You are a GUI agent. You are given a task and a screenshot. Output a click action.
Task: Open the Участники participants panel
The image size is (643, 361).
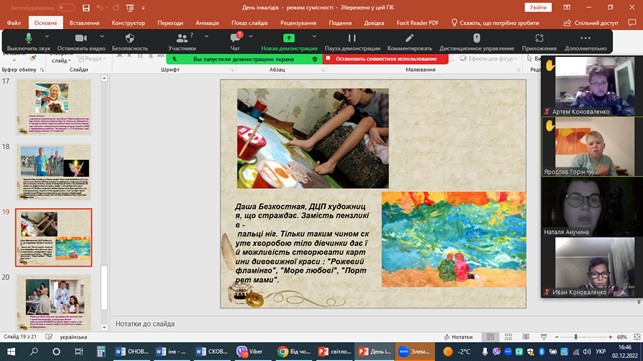click(x=182, y=38)
